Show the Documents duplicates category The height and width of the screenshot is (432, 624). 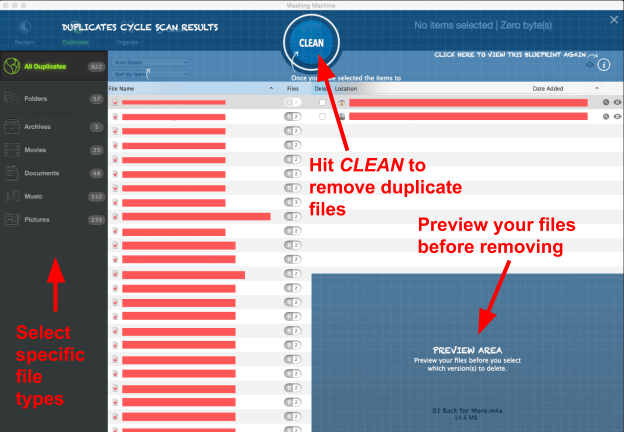[54, 173]
